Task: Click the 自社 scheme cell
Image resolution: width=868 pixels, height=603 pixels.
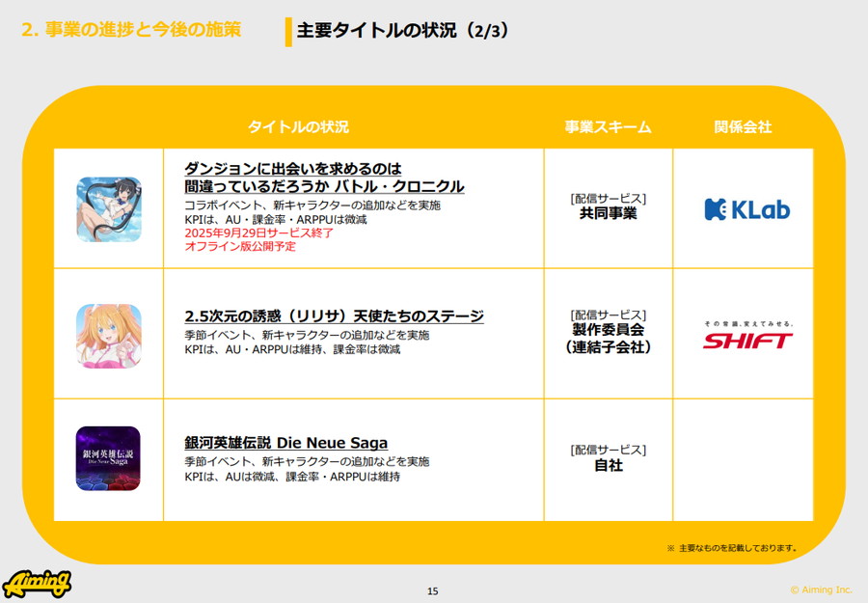Action: [x=608, y=465]
